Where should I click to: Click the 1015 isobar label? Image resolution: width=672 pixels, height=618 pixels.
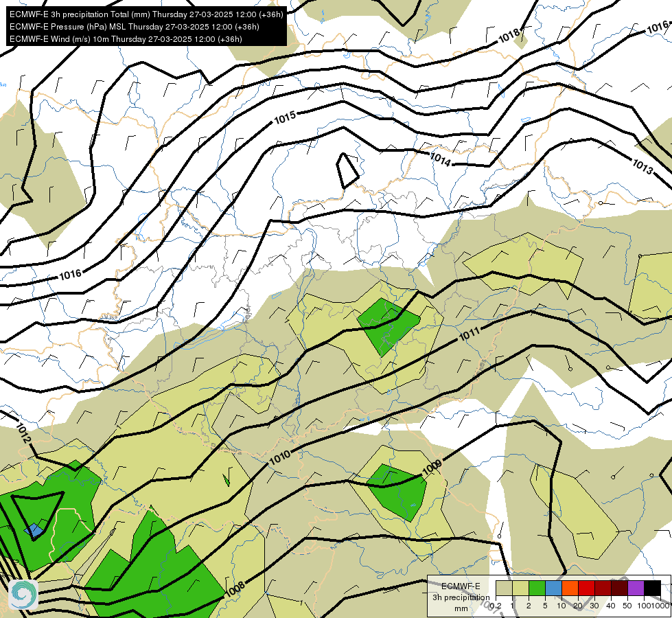coord(285,117)
